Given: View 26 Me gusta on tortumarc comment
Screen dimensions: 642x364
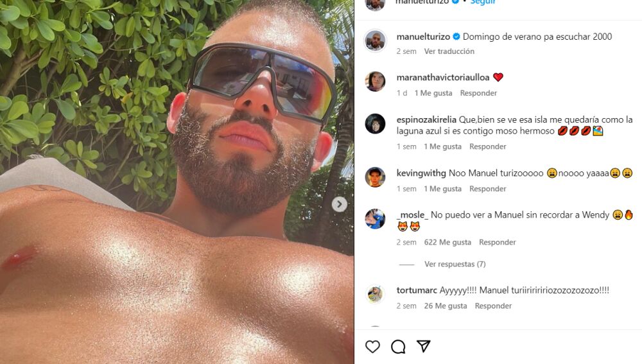Looking at the screenshot, I should coord(446,306).
